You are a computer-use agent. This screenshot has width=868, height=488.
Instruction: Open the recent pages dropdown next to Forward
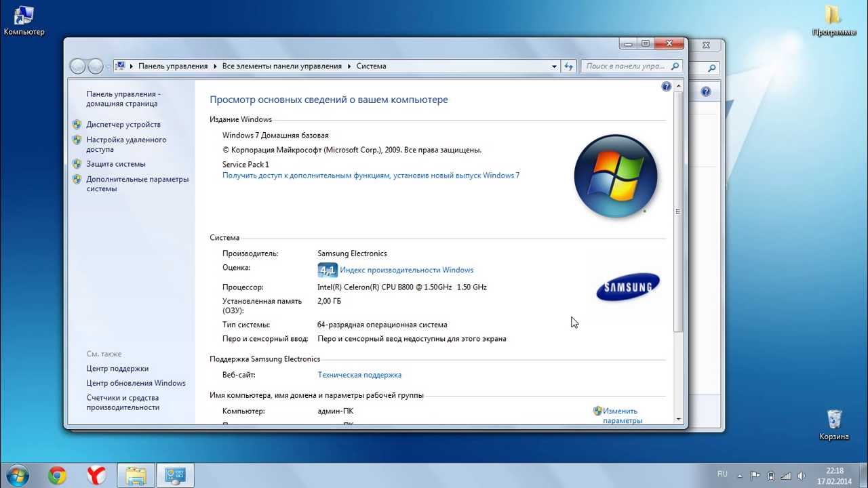[108, 66]
